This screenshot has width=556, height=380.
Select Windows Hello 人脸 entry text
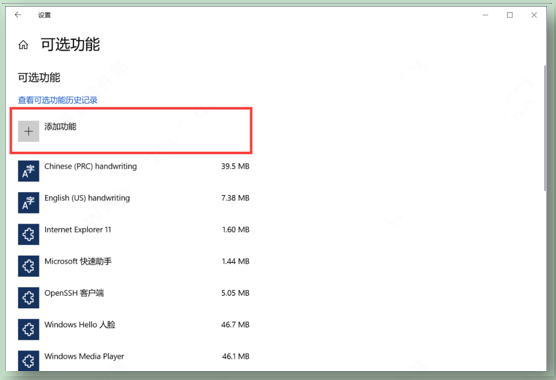tap(80, 325)
